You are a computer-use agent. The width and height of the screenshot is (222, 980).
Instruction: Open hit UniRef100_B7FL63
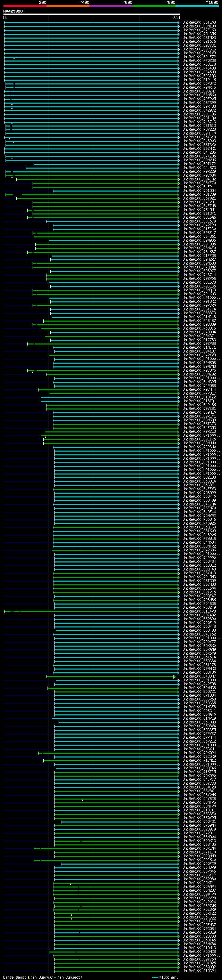point(199,30)
